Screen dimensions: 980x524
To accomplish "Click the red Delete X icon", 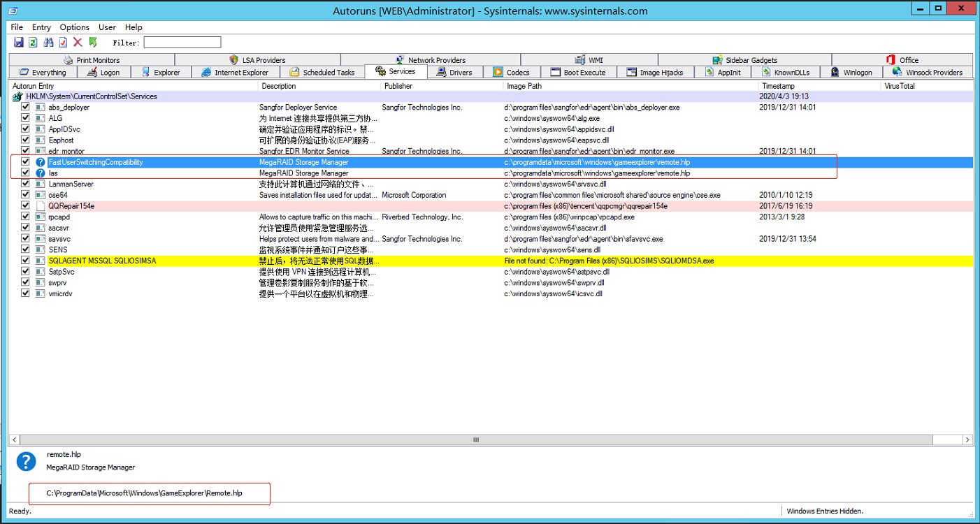I will [x=78, y=43].
